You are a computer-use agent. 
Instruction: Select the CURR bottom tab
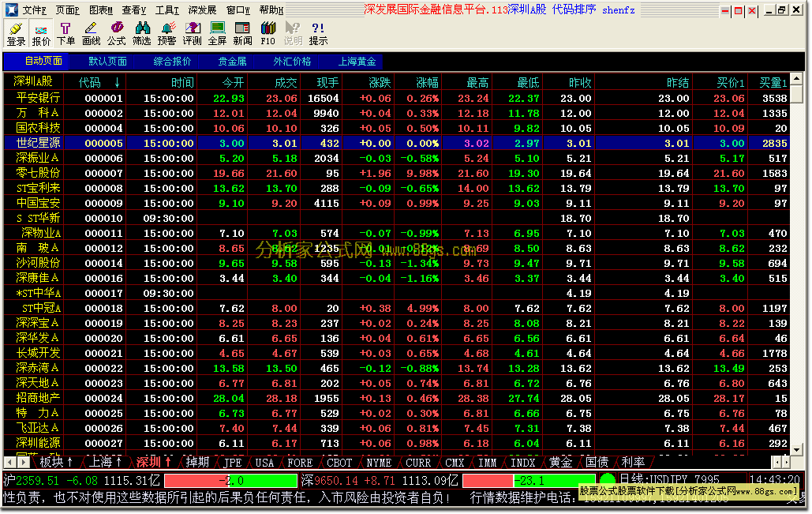(418, 462)
